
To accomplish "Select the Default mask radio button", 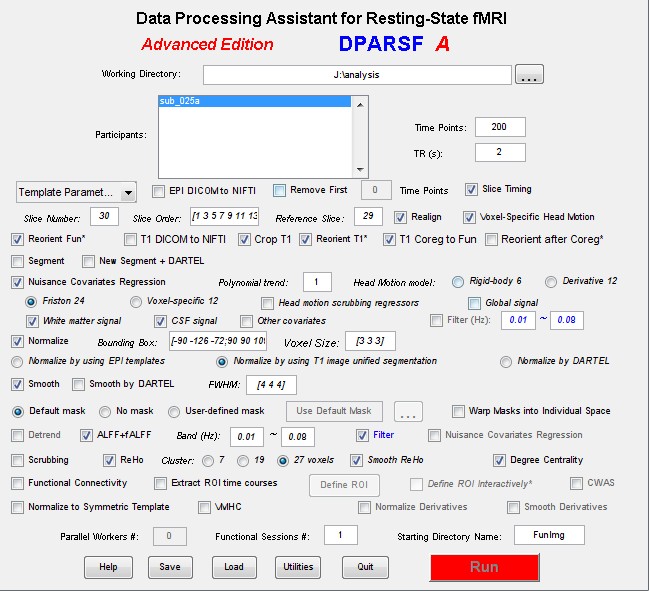I will (x=17, y=412).
